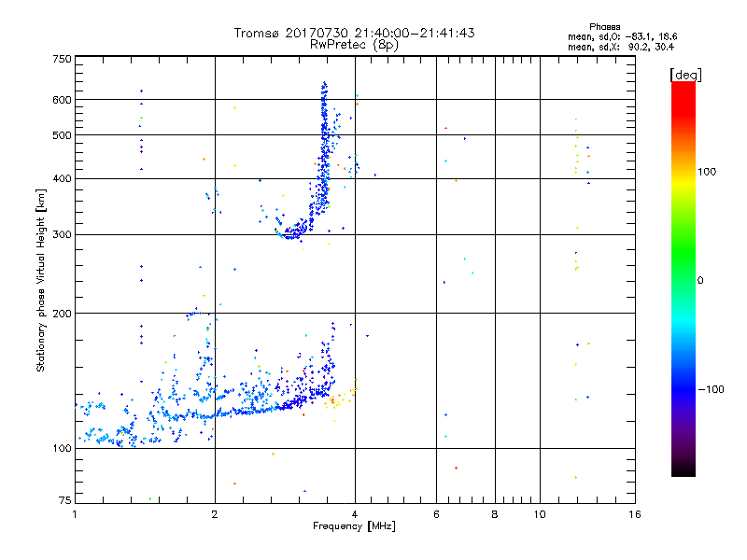The height and width of the screenshot is (560, 747).
Task: Click the 'mean, sd,O: -83.1, 18.6' line
Action: [x=622, y=36]
